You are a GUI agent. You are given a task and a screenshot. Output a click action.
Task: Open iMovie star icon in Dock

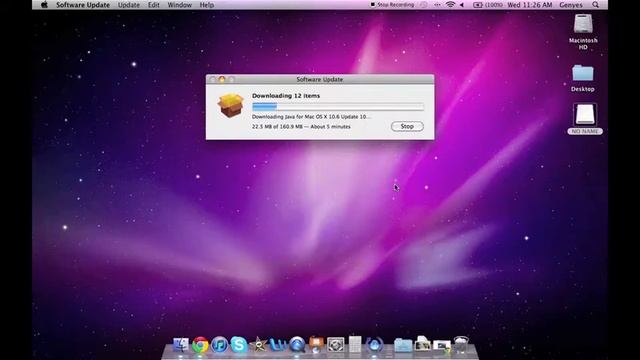coord(258,345)
